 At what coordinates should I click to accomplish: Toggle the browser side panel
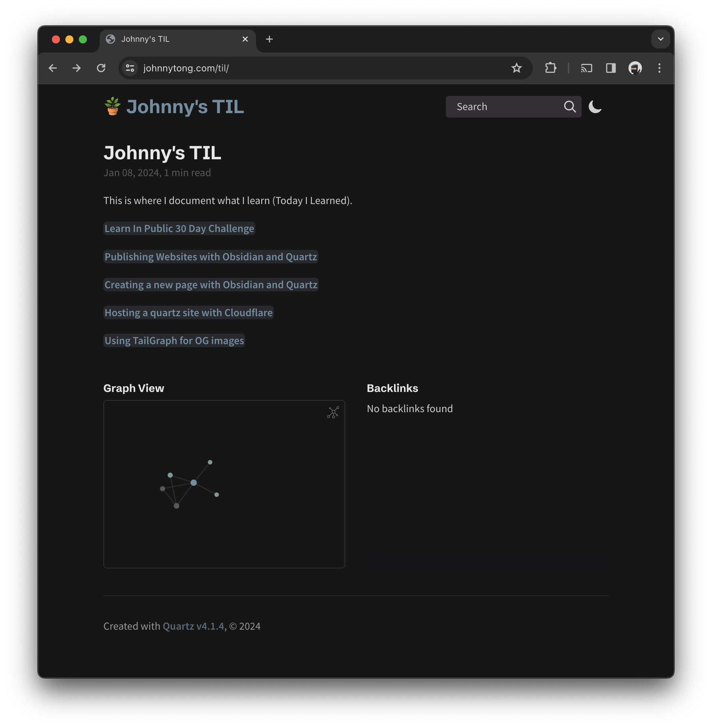tap(611, 68)
